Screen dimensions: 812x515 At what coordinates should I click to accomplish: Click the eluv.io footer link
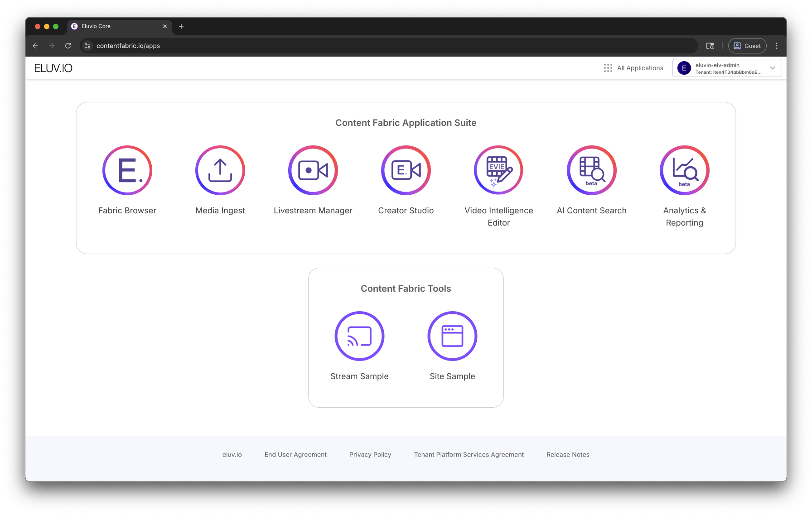232,455
